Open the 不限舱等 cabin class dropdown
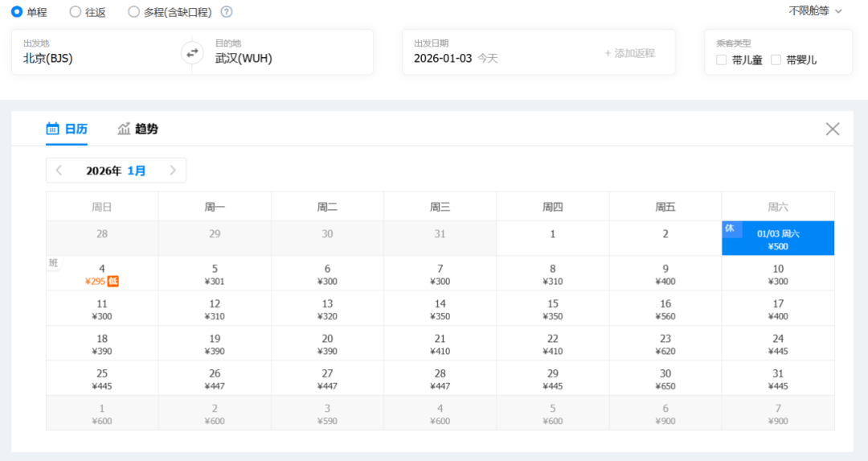The image size is (868, 461). (815, 11)
